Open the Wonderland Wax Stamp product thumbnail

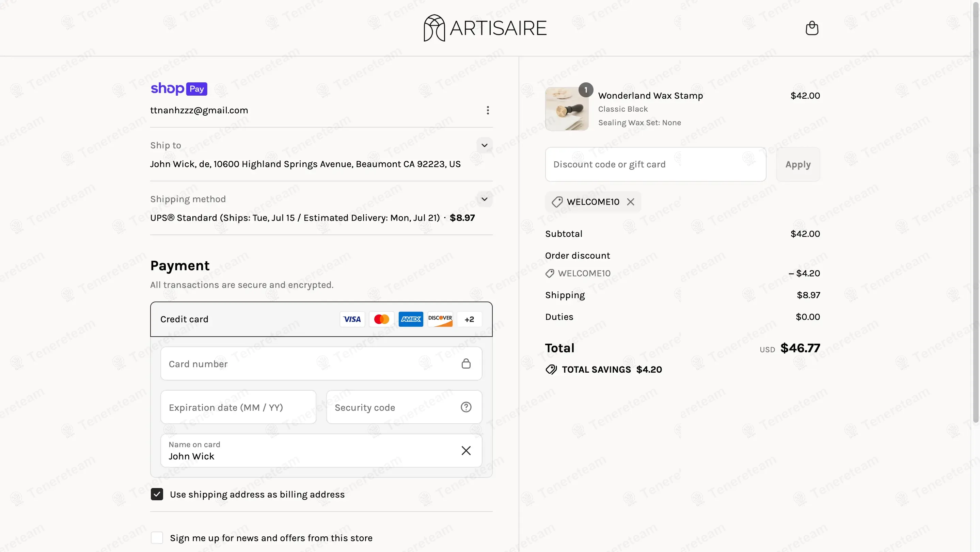point(567,109)
